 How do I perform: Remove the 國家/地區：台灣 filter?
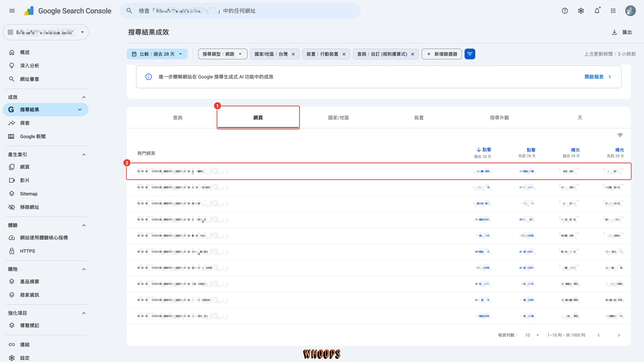click(x=293, y=54)
